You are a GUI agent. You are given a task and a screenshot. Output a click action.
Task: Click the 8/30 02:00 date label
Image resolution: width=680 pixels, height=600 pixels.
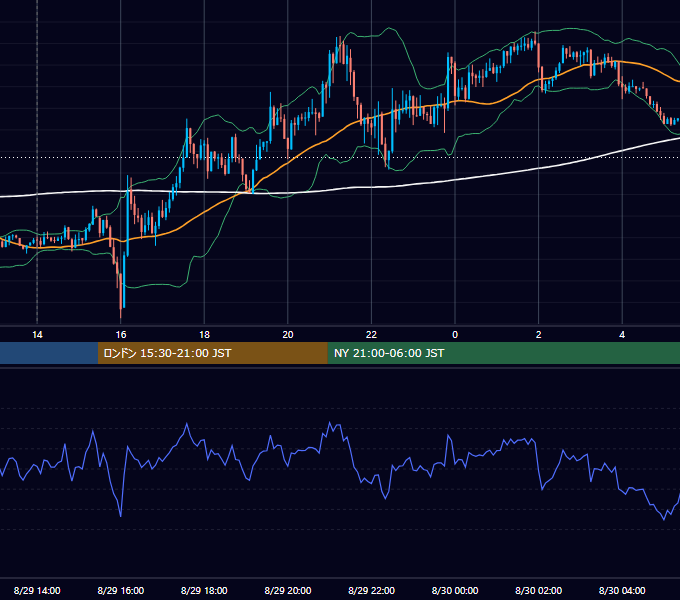click(x=539, y=590)
